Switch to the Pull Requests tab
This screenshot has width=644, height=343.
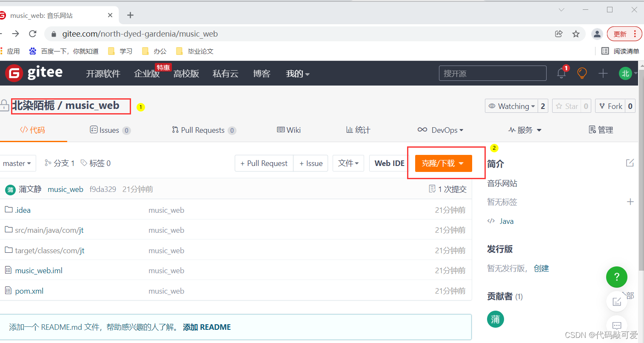point(204,130)
